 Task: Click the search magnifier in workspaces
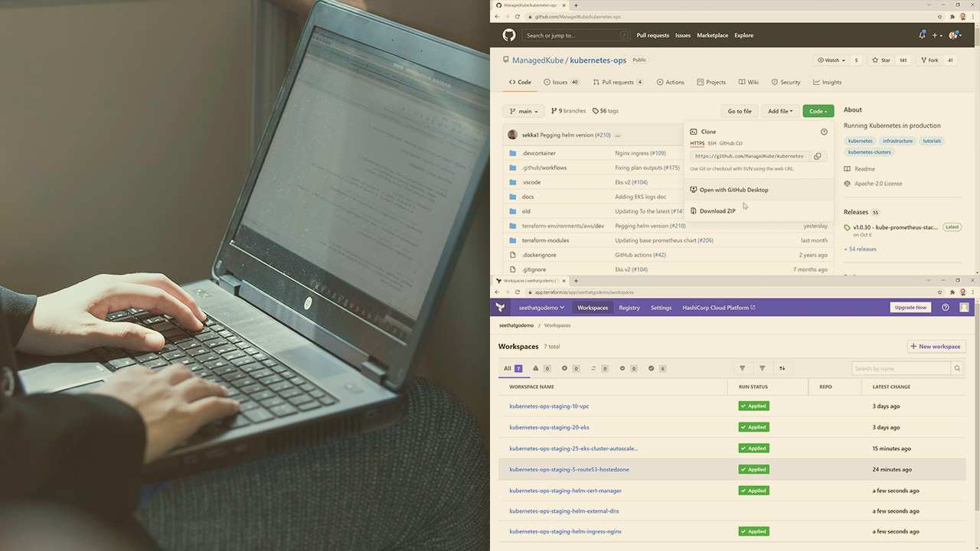(957, 369)
